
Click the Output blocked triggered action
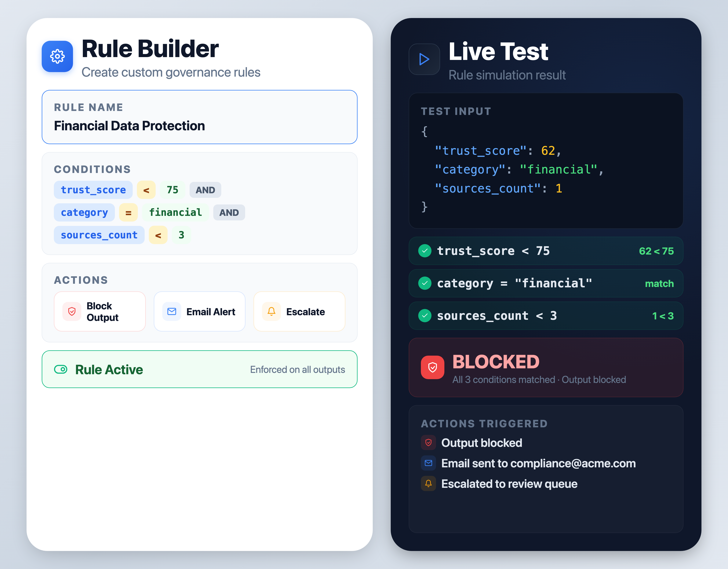pos(481,443)
